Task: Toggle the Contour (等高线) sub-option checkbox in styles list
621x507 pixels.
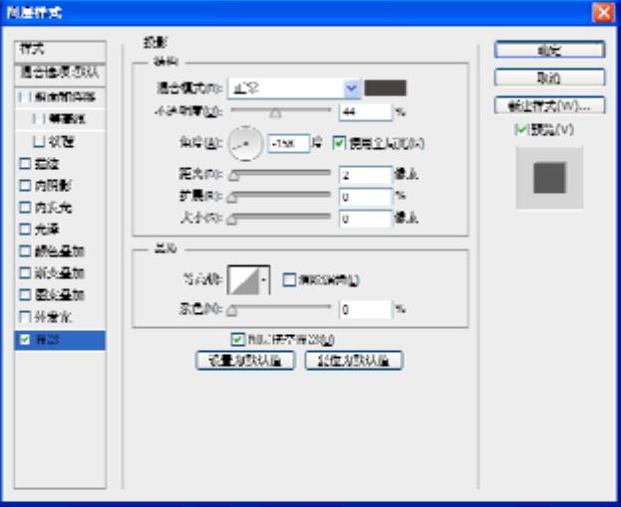Action: point(40,119)
